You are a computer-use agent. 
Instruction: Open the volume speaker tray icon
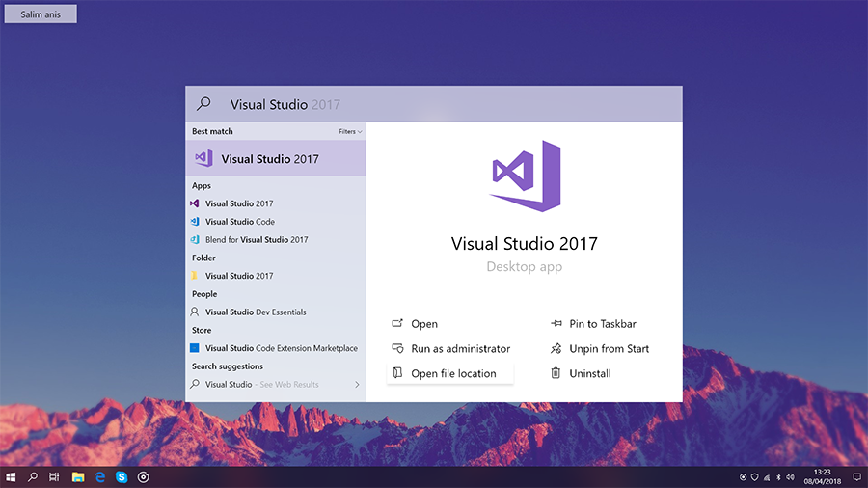pyautogui.click(x=791, y=477)
